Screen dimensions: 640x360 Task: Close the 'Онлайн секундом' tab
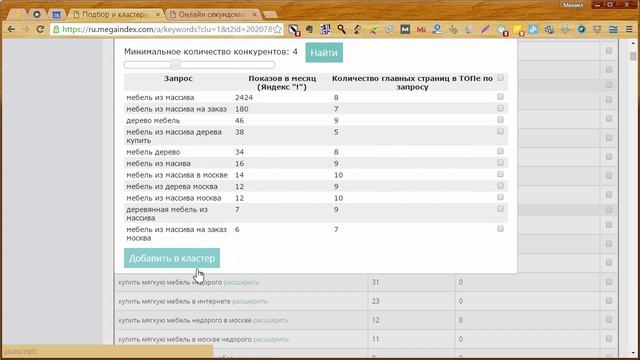255,14
